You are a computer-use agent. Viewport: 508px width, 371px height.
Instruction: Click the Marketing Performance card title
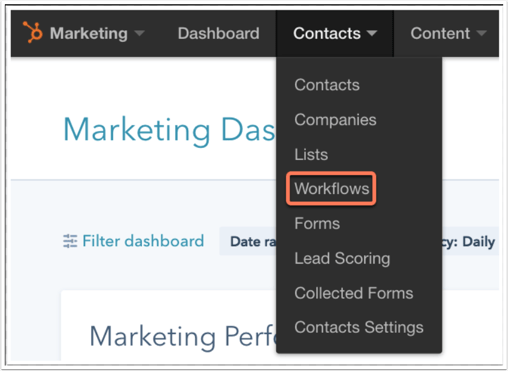pyautogui.click(x=183, y=337)
